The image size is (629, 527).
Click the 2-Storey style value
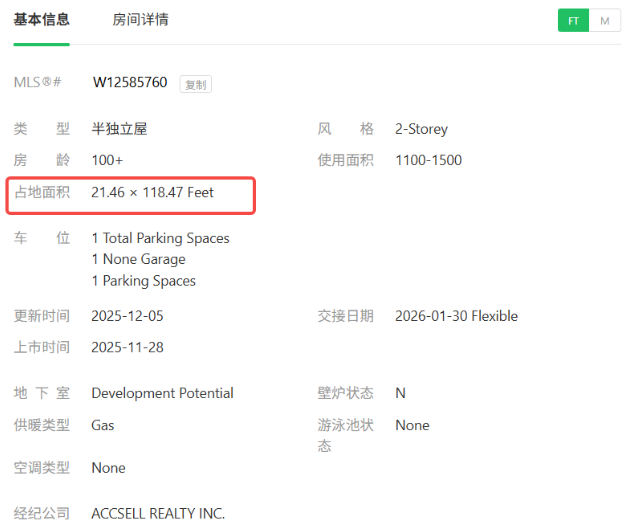pyautogui.click(x=421, y=129)
